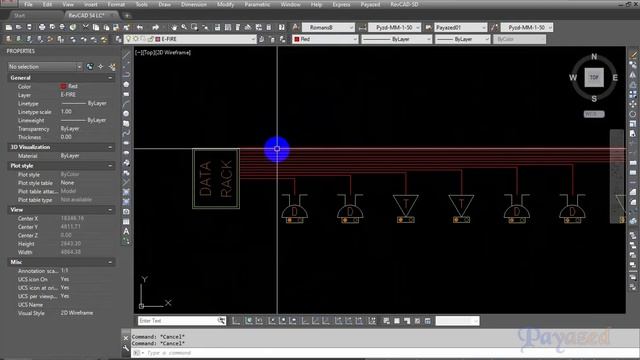Click search icon beside Enter Text
The height and width of the screenshot is (360, 640).
(221, 321)
